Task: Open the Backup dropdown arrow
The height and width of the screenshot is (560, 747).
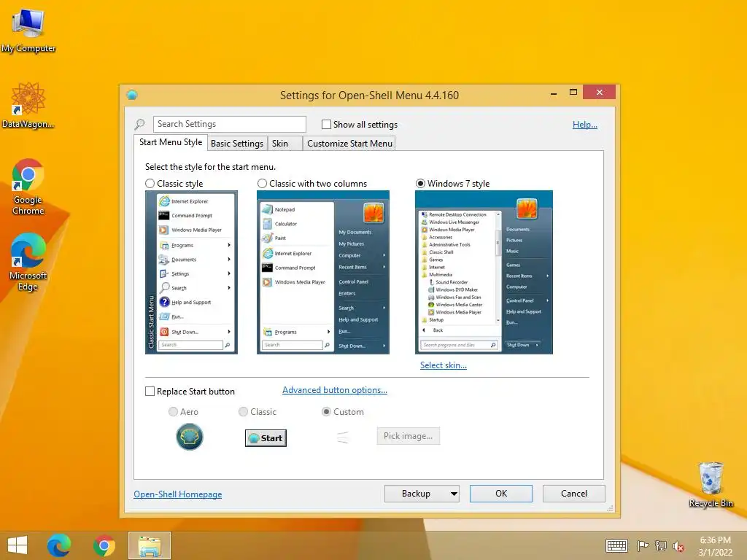Action: point(454,494)
